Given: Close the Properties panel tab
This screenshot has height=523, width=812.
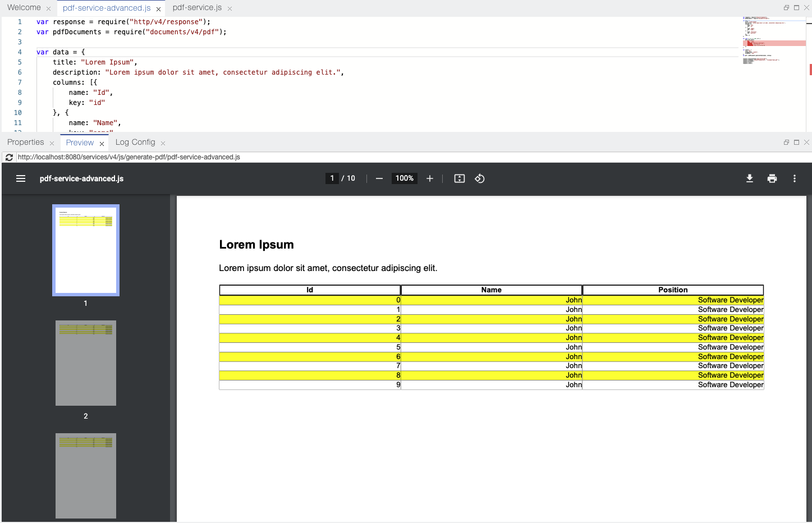Looking at the screenshot, I should pos(52,143).
